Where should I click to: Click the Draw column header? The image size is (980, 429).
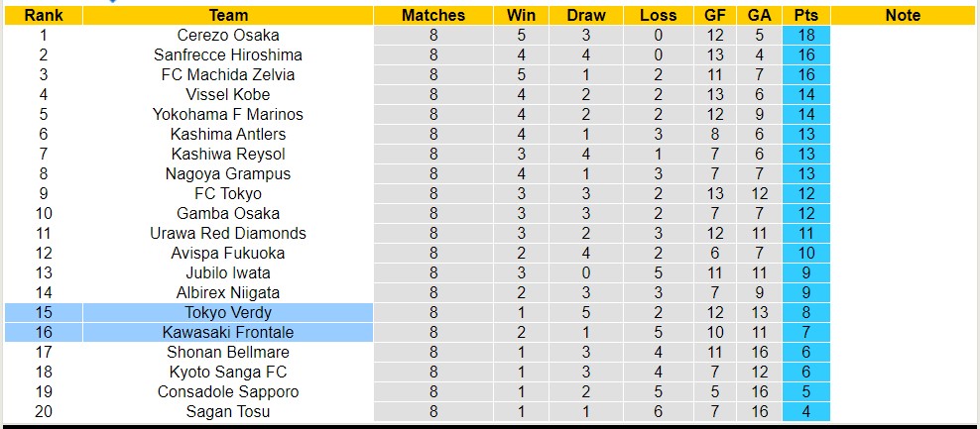pos(586,15)
